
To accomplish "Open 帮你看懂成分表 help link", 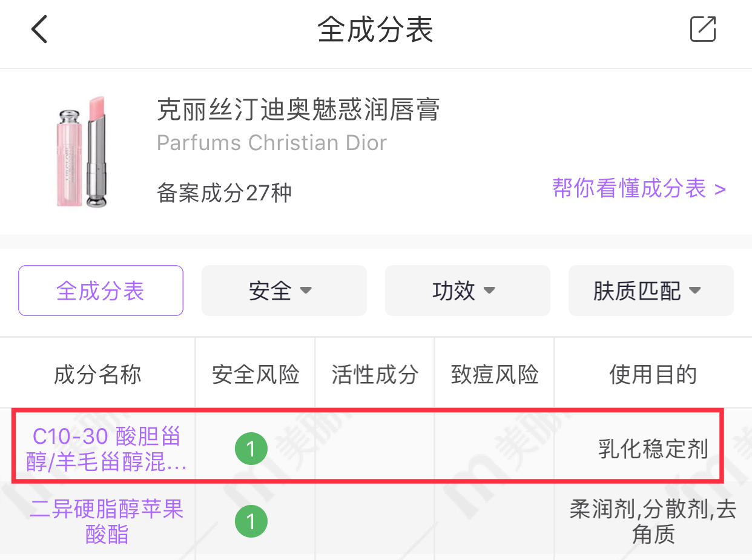I will tap(638, 189).
